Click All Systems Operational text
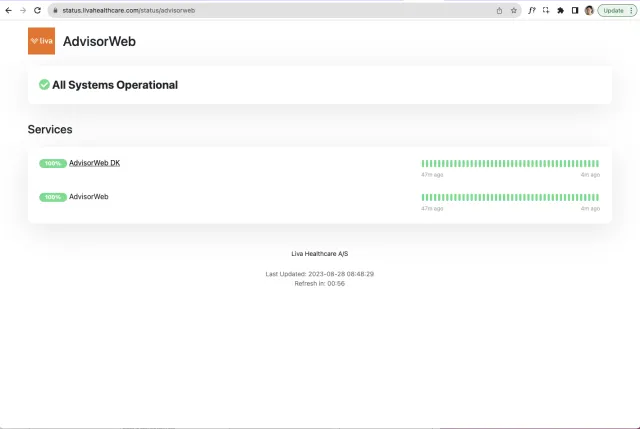Viewport: 640px width, 429px height. 115,85
